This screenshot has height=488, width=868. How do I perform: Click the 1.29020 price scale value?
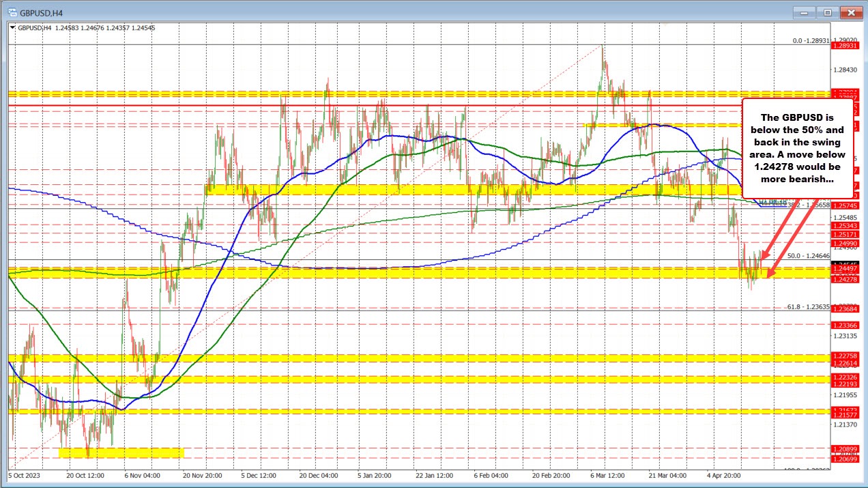click(x=845, y=40)
